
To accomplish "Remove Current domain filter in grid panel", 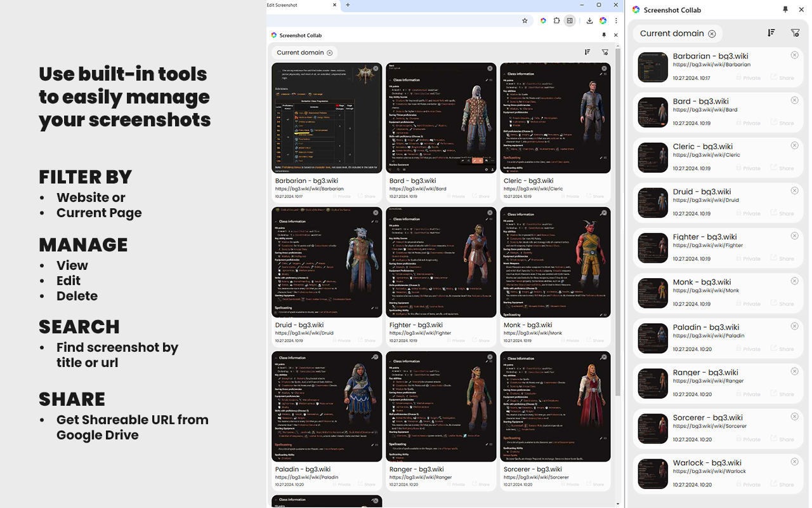I will [x=329, y=53].
